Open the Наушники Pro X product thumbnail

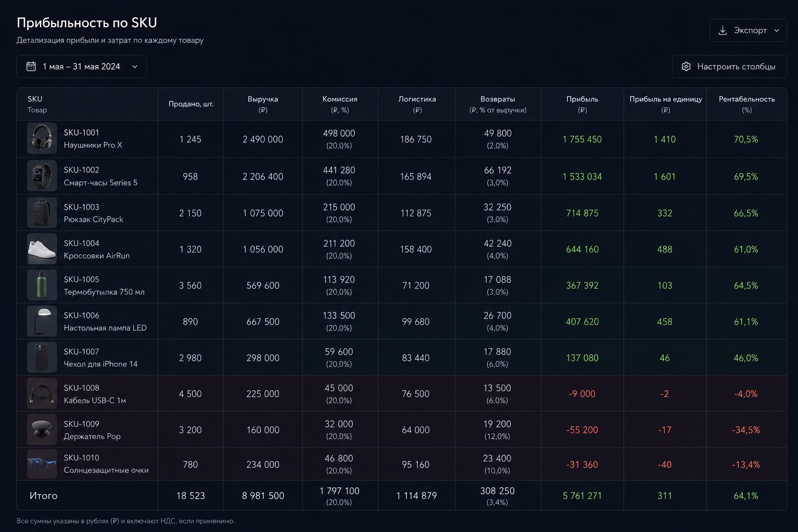pos(42,139)
